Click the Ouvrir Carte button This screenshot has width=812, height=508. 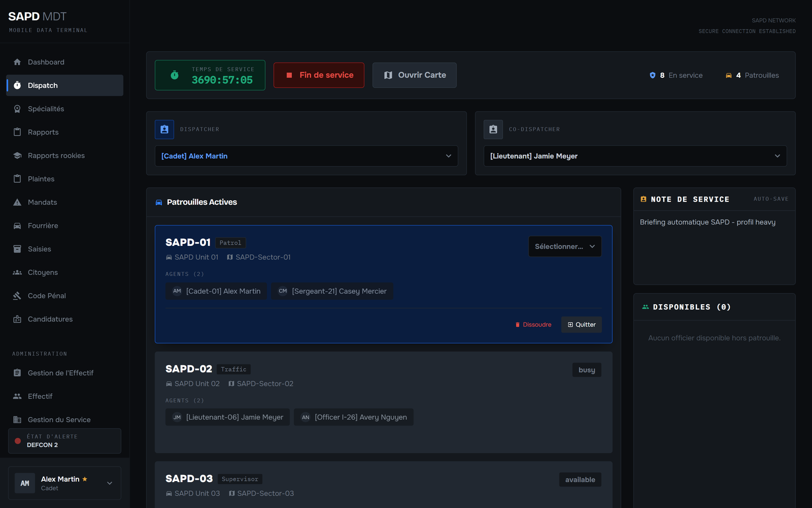coord(415,75)
